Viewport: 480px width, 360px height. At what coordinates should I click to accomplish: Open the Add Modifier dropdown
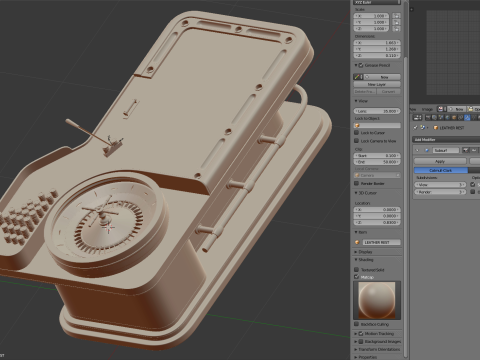(446, 139)
